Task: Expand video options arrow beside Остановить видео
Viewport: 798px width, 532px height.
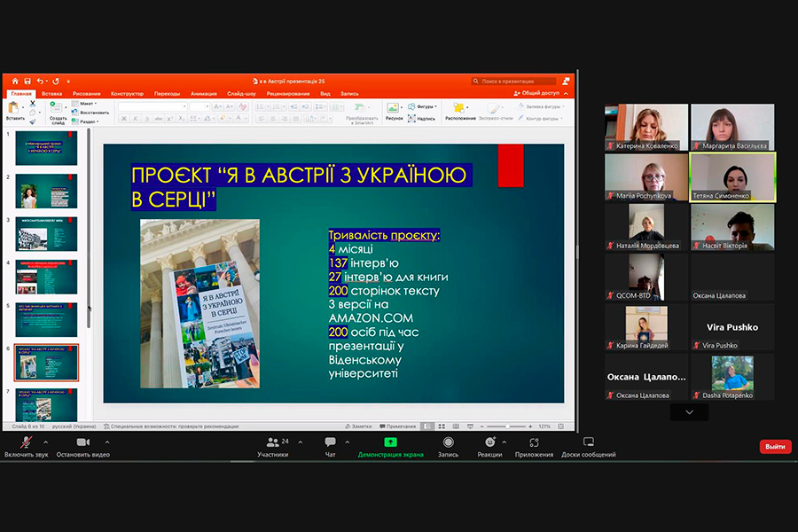Action: [107, 442]
